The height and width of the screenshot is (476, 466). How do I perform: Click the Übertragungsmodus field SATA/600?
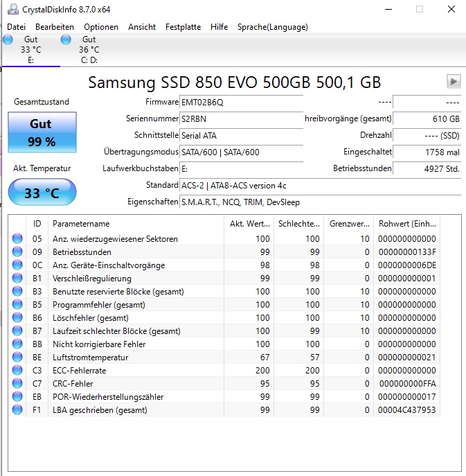coord(241,152)
